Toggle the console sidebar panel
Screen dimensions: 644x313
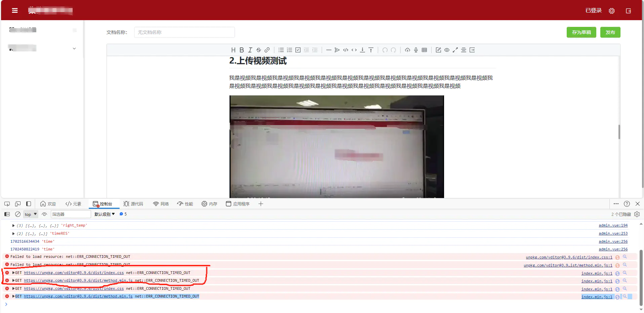pyautogui.click(x=7, y=214)
